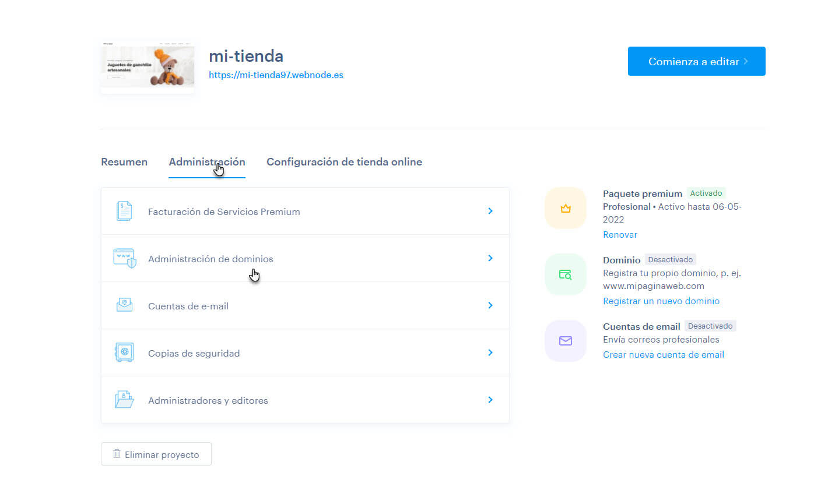Click the mi-tienda website thumbnail
Viewport: 814px width, 504px height.
148,66
